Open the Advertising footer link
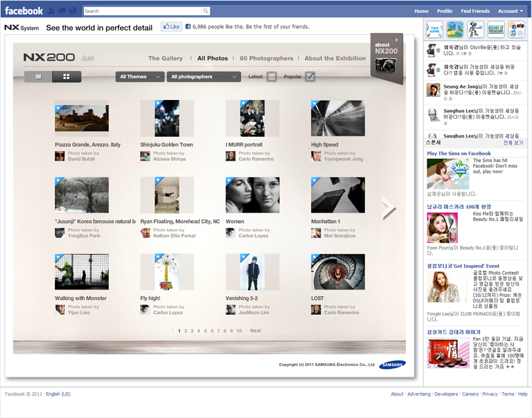Viewport: 532px width, 418px height. (x=418, y=394)
